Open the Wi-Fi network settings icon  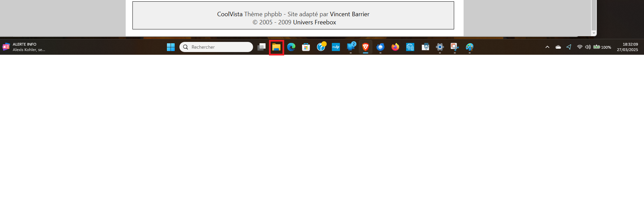tap(580, 47)
